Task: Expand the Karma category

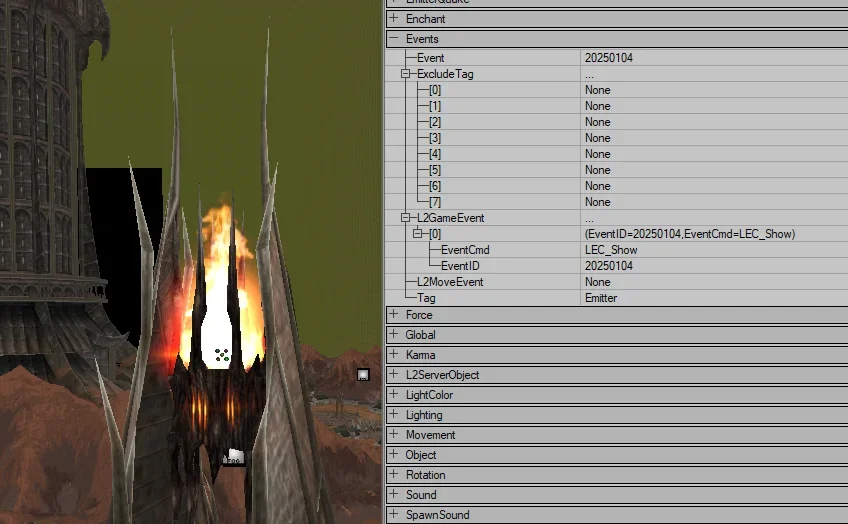Action: [x=394, y=354]
